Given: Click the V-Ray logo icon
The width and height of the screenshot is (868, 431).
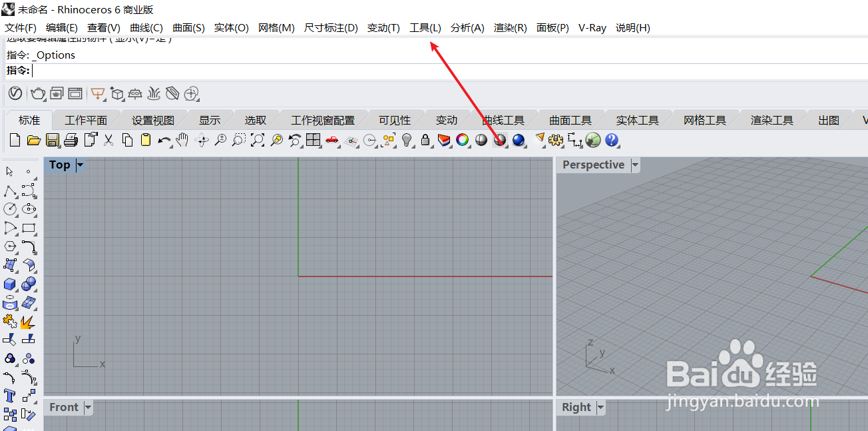Looking at the screenshot, I should click(15, 94).
